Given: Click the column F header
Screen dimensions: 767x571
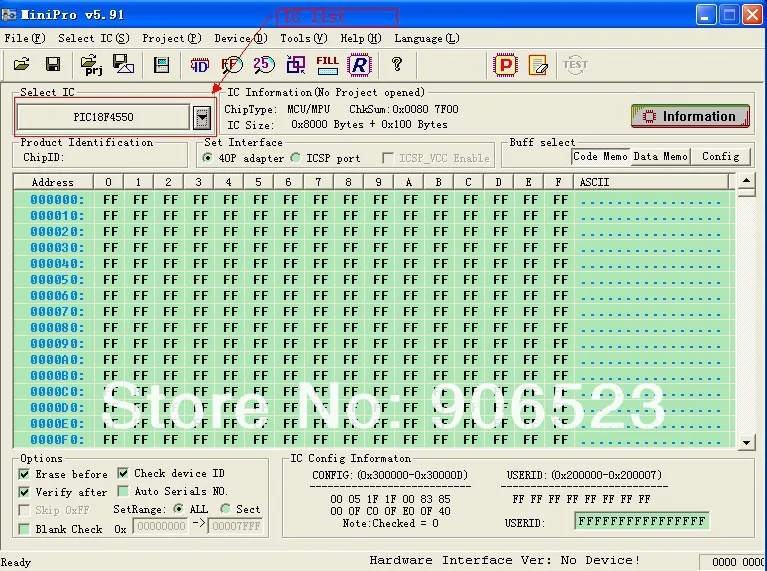Looking at the screenshot, I should point(558,182).
